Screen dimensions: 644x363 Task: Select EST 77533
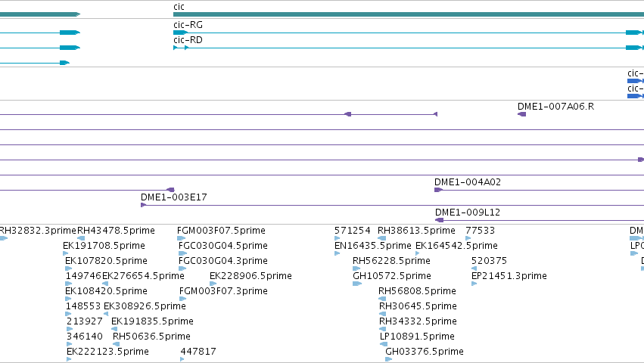pyautogui.click(x=480, y=231)
